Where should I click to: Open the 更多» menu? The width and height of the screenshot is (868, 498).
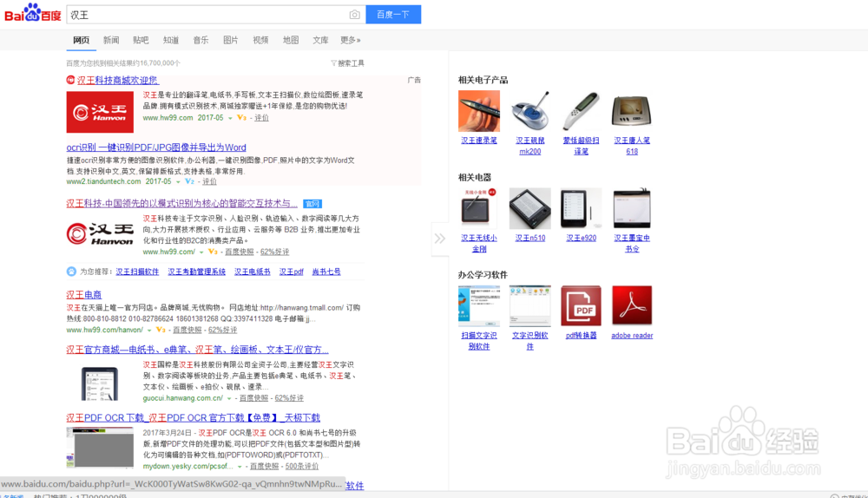coord(351,40)
